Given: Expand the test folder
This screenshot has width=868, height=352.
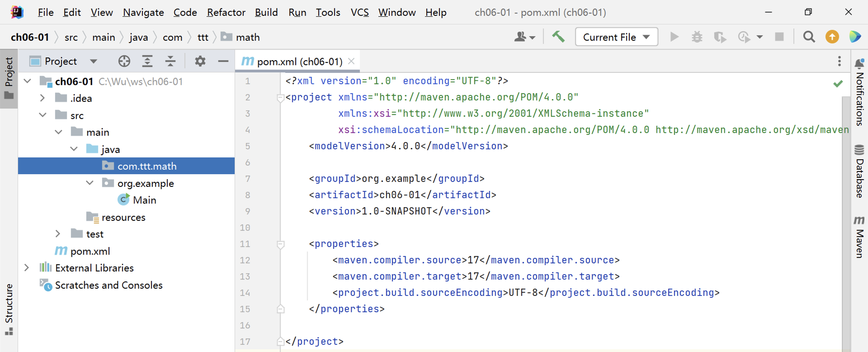Looking at the screenshot, I should coord(58,234).
